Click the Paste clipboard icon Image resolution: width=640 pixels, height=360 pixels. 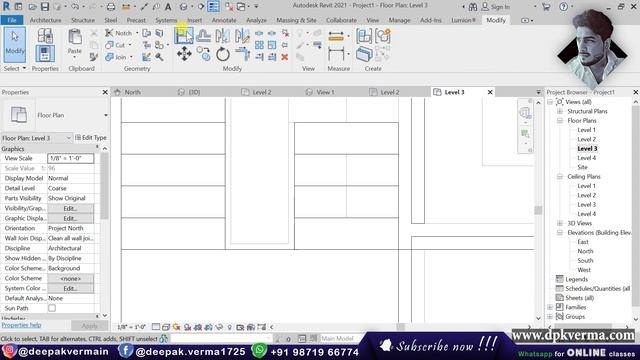pyautogui.click(x=75, y=37)
